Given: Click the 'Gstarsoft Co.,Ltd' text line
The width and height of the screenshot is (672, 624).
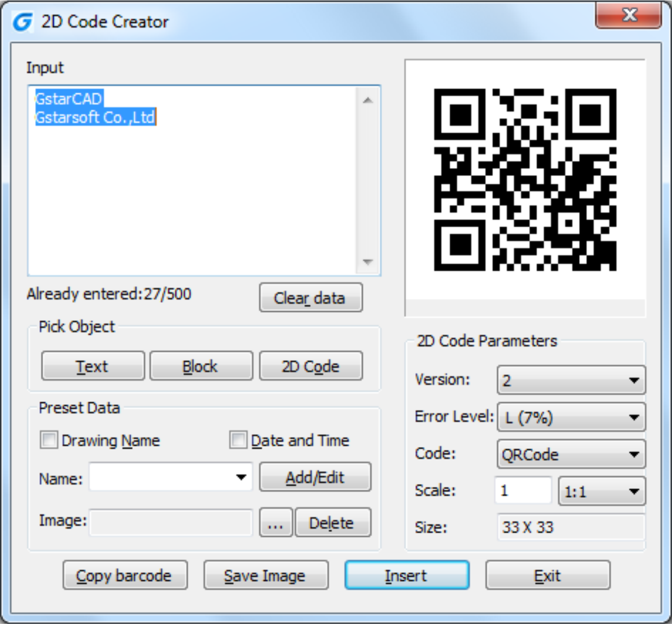Looking at the screenshot, I should click(x=95, y=117).
